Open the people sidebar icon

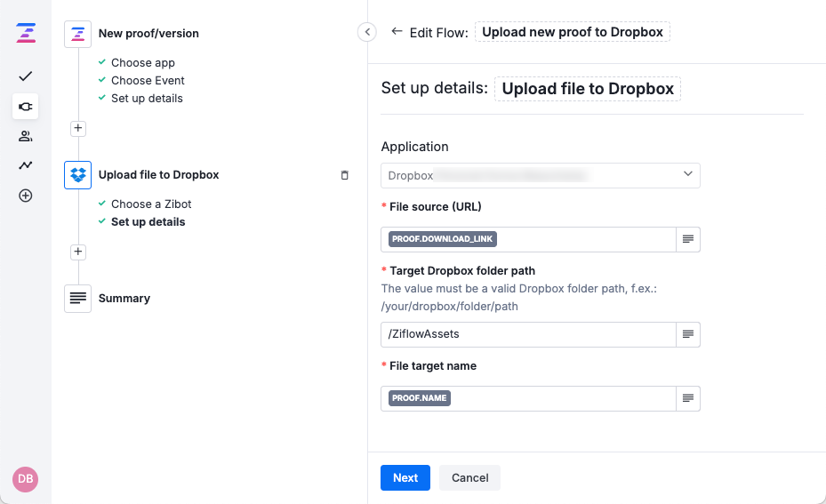(x=25, y=136)
